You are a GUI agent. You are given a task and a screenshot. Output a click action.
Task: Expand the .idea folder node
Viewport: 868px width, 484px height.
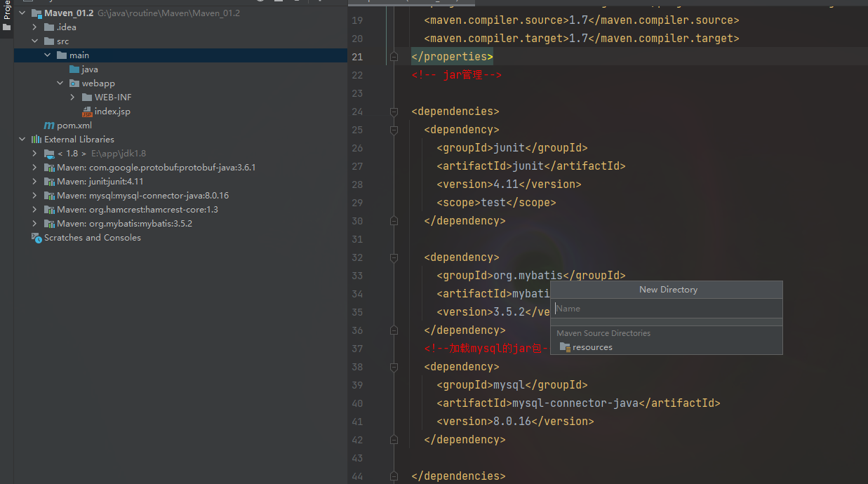click(34, 27)
